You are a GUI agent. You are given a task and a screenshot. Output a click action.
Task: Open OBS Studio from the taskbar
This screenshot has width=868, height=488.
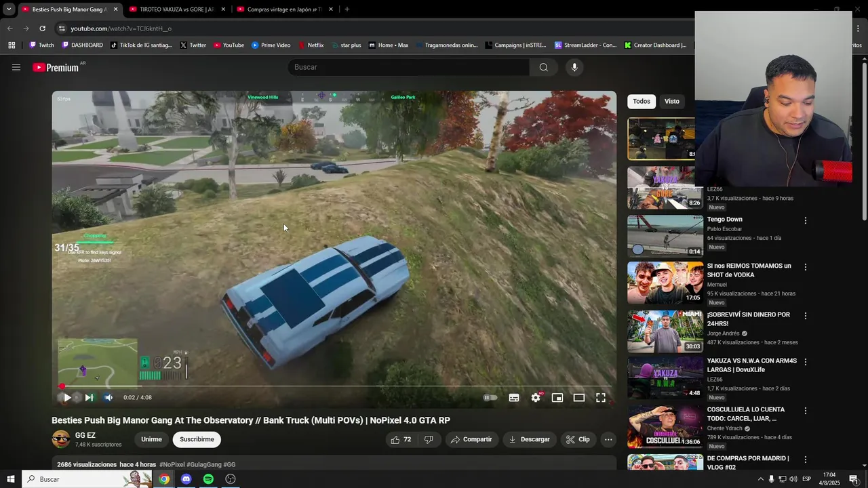(x=231, y=479)
